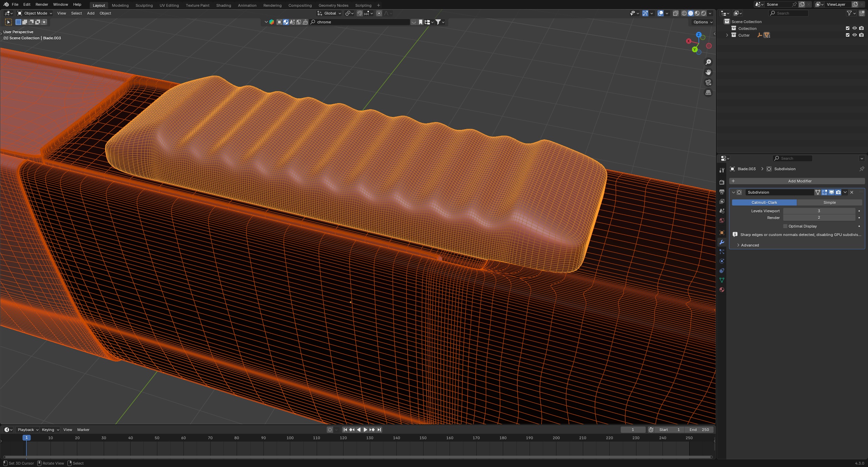Viewport: 868px width, 467px height.
Task: Switch perspective/orthographic with grid gizmo
Action: coord(708,93)
